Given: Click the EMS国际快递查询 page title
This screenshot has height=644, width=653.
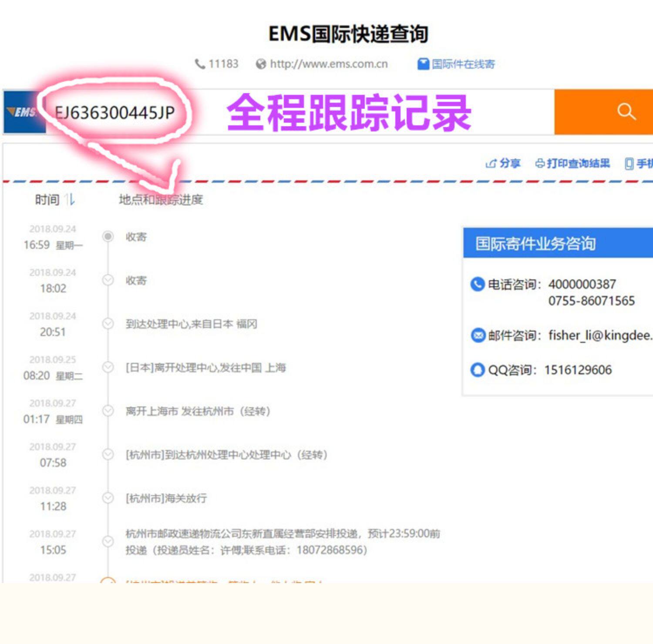Looking at the screenshot, I should pos(348,34).
